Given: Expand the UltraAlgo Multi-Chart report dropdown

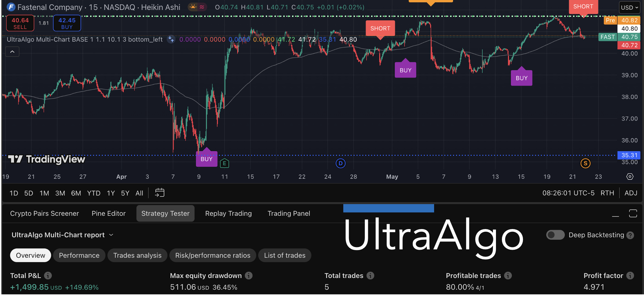Looking at the screenshot, I should pyautogui.click(x=63, y=235).
